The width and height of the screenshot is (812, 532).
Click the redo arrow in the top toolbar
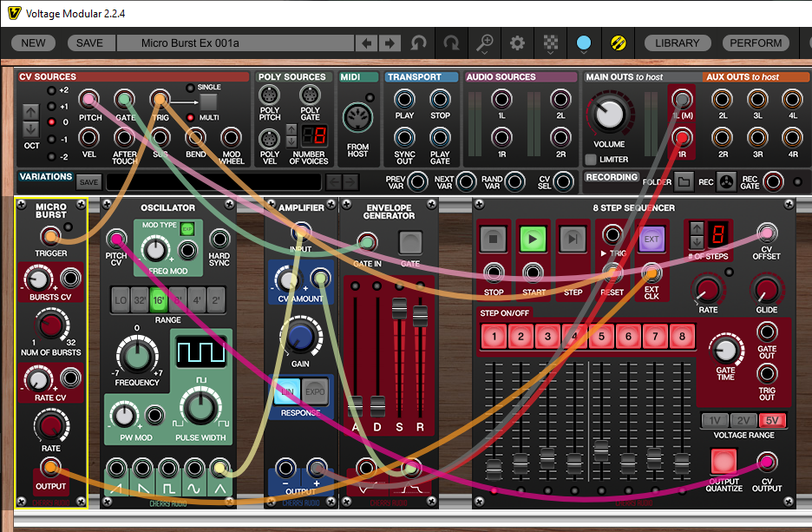tap(451, 43)
